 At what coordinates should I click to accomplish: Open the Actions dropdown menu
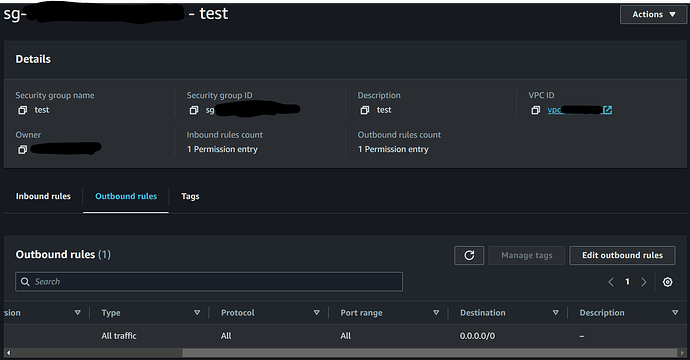(653, 15)
